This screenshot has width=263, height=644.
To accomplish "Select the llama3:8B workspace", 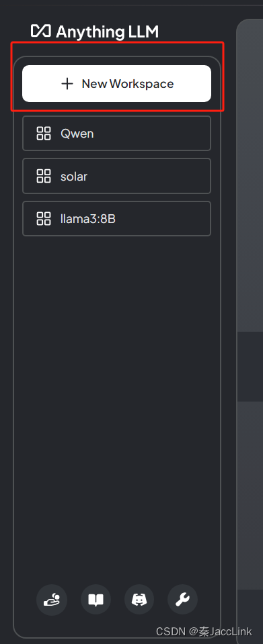I will coord(116,218).
